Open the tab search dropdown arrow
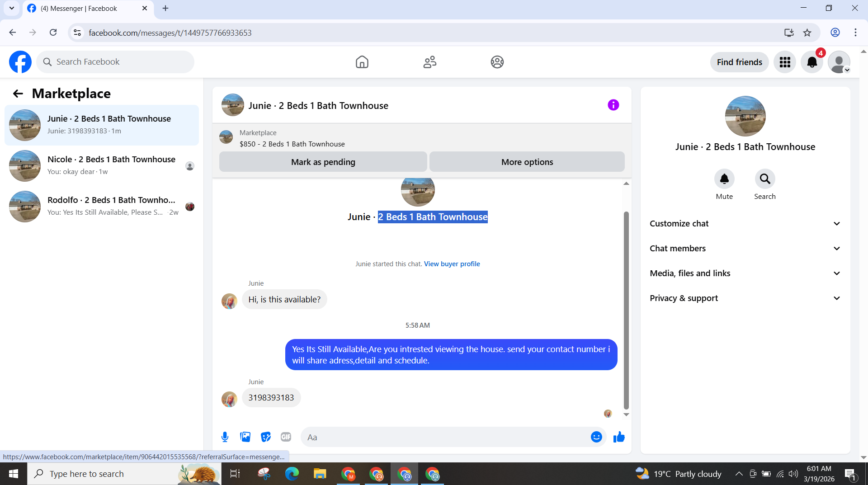Image resolution: width=868 pixels, height=485 pixels. (x=12, y=8)
